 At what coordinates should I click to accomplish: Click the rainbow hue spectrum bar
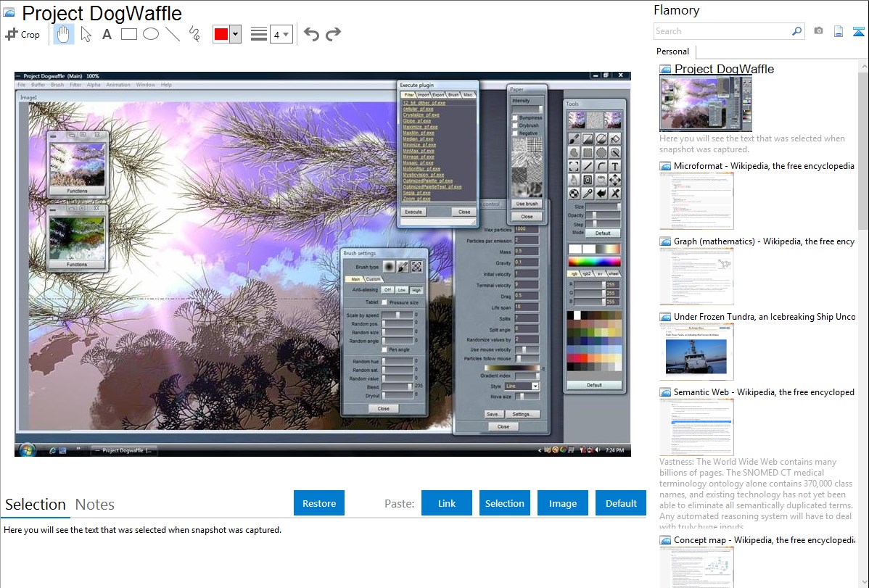[x=594, y=262]
